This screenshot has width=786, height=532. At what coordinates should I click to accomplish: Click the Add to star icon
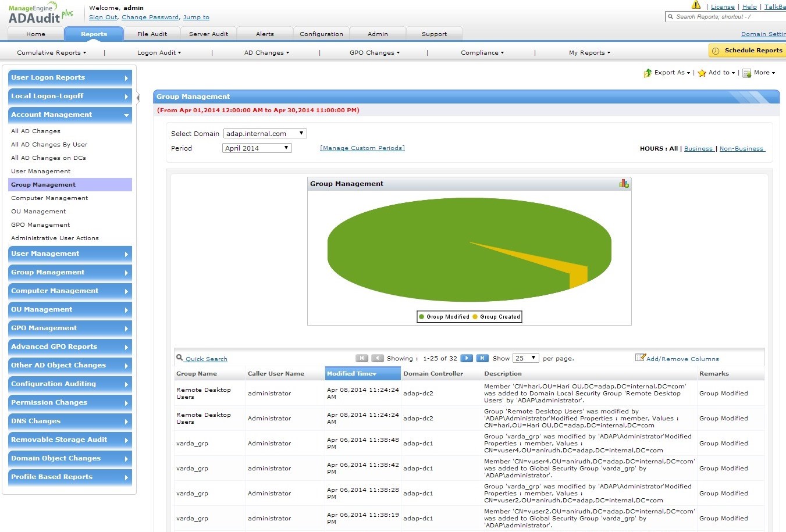pyautogui.click(x=702, y=73)
